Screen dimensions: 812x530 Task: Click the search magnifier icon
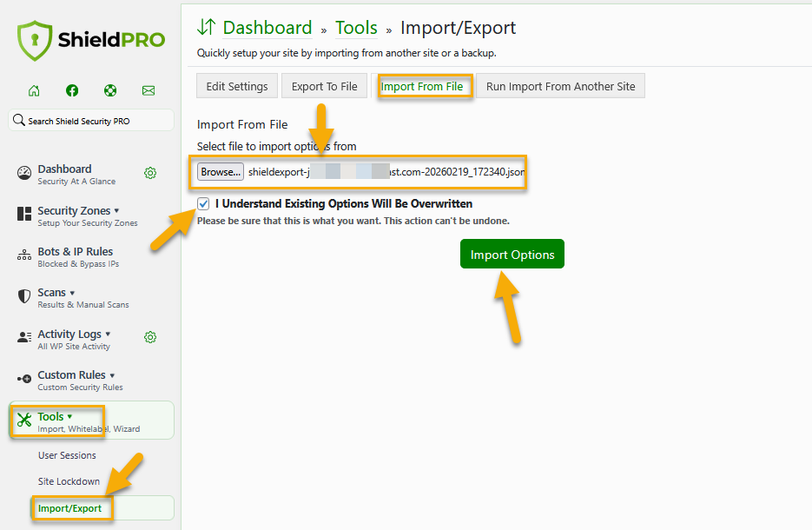coord(18,120)
